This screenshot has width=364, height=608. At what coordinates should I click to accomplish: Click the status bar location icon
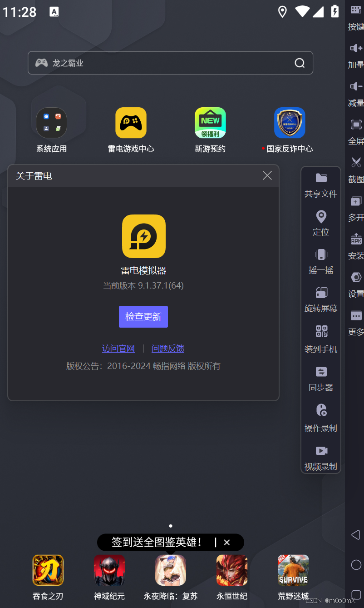(x=282, y=12)
